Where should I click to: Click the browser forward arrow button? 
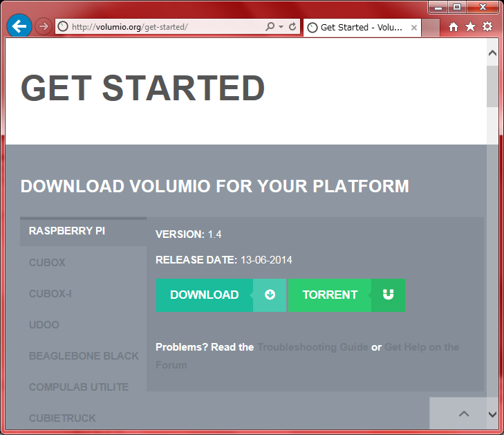pos(44,26)
